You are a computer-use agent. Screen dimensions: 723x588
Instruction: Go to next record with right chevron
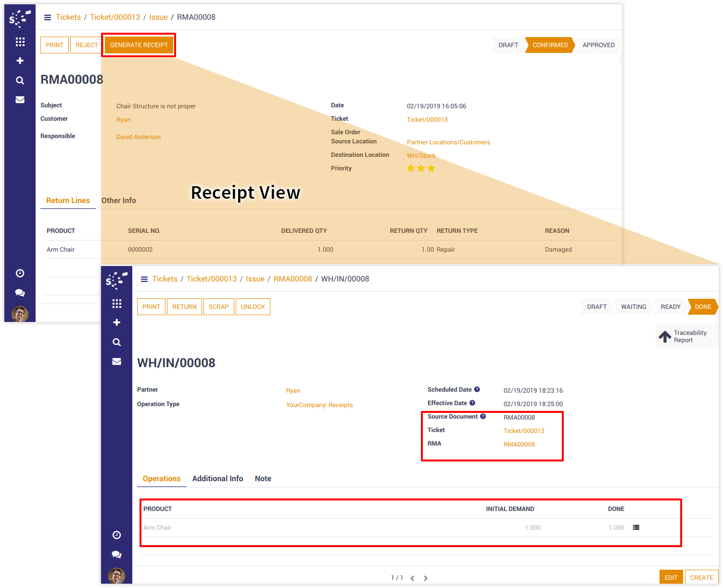425,578
